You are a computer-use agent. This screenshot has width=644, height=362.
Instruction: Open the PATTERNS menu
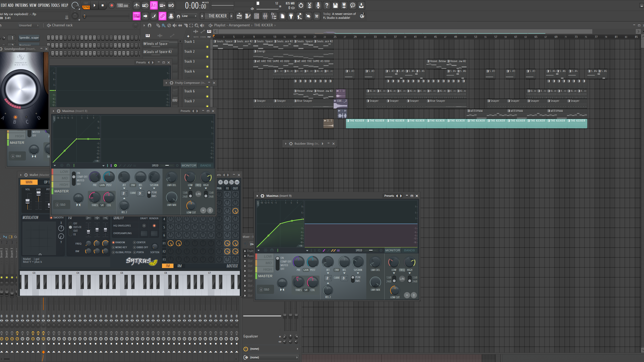21,5
